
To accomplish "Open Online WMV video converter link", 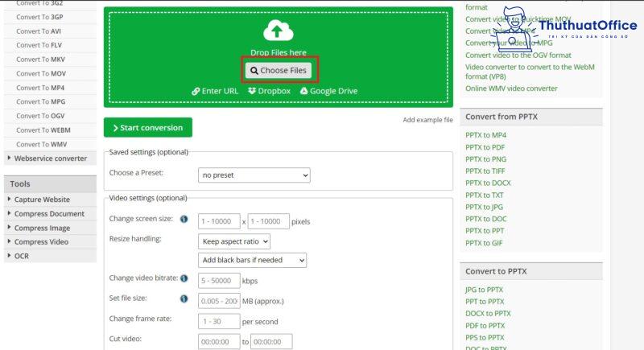I will (511, 89).
